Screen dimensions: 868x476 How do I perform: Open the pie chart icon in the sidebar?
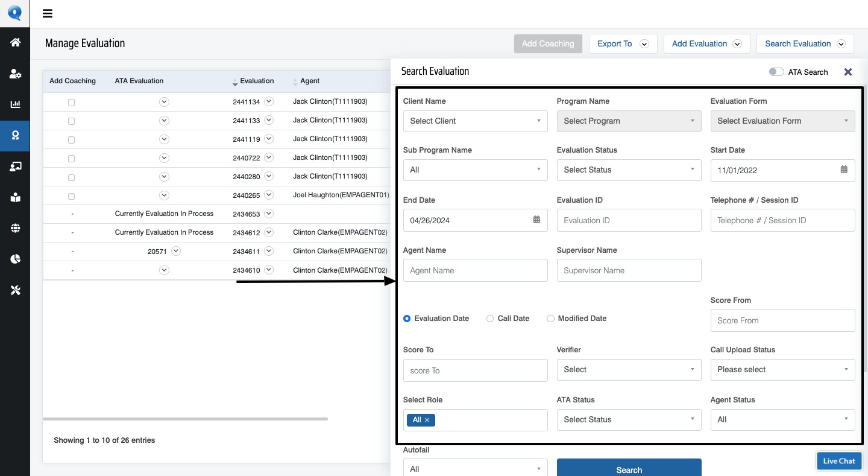[x=15, y=259]
